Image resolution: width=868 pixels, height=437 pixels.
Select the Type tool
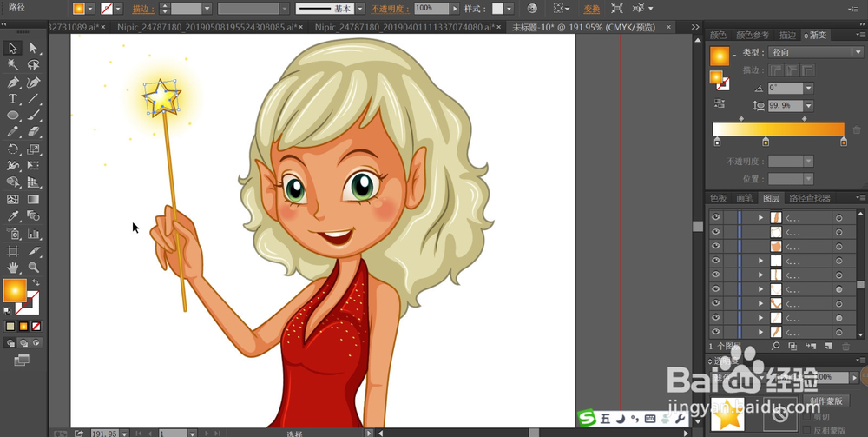(x=13, y=98)
